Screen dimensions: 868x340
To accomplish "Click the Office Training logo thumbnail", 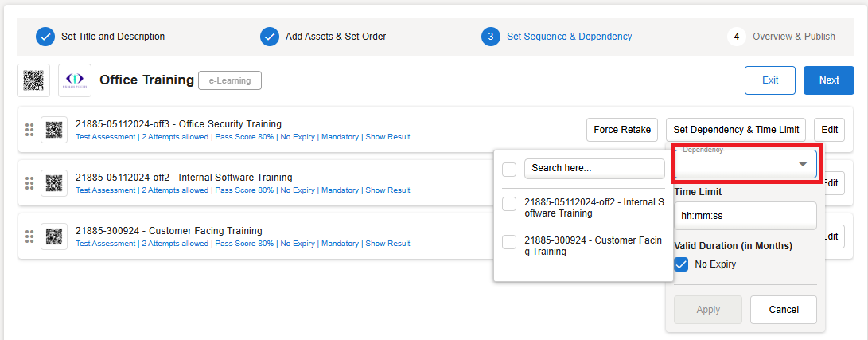I will pos(75,80).
